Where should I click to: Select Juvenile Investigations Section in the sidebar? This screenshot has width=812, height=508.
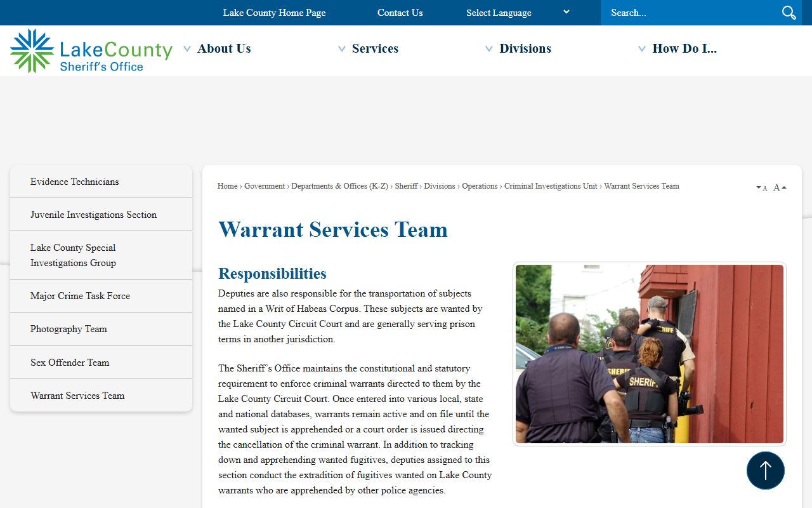click(101, 215)
